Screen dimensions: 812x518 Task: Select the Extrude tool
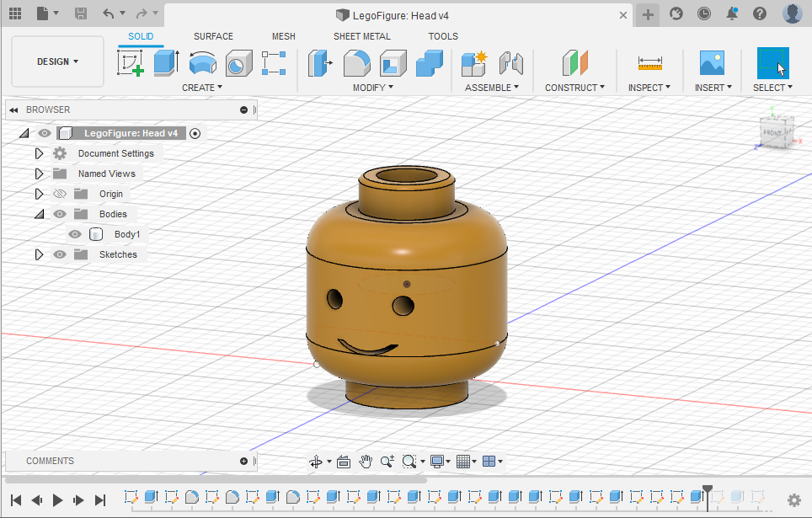[x=166, y=63]
